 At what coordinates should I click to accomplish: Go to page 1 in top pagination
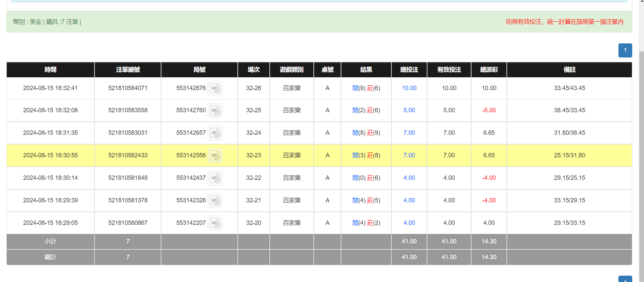pos(625,50)
